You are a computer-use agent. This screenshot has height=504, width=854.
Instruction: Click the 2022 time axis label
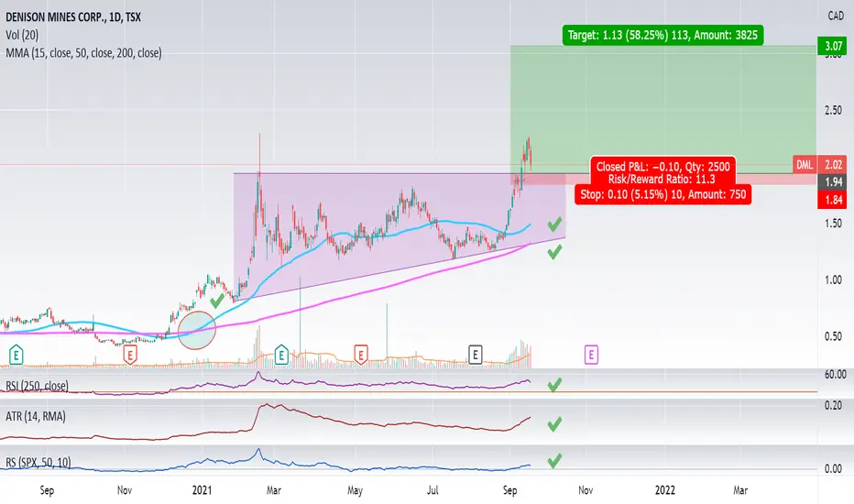click(x=665, y=490)
